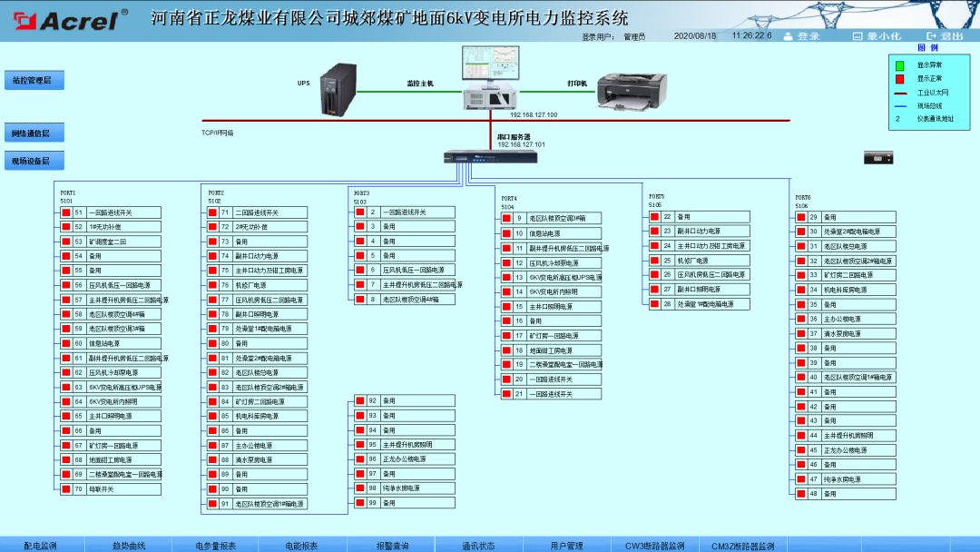Click the 网络通信层 button
Screen dimensions: 980x552
coord(34,133)
